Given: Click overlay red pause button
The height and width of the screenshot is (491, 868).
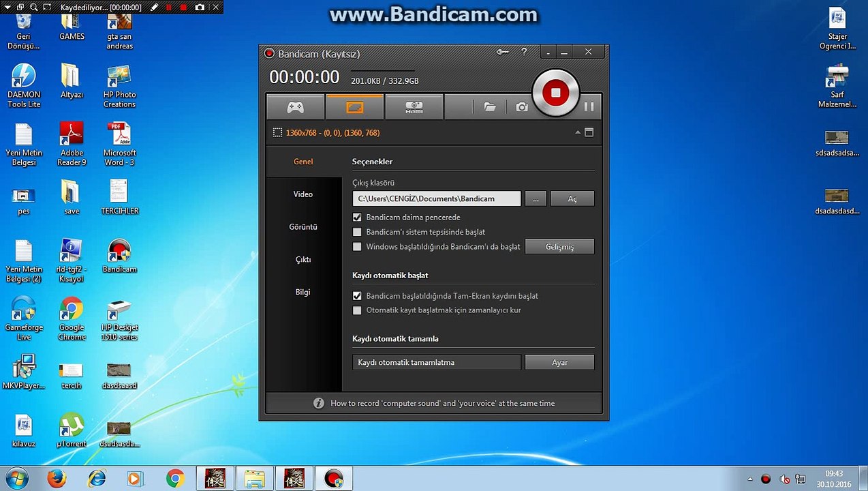Looking at the screenshot, I should [x=168, y=7].
